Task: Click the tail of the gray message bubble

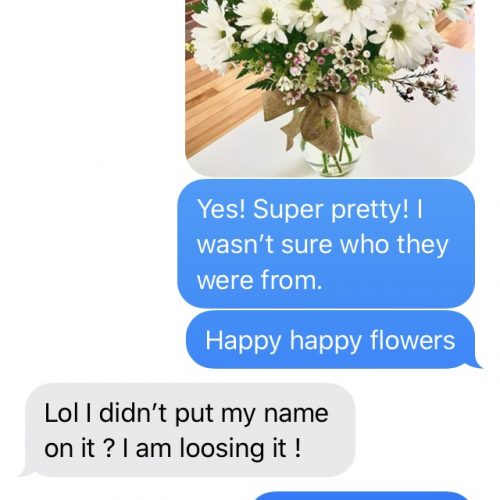Action: pyautogui.click(x=26, y=472)
